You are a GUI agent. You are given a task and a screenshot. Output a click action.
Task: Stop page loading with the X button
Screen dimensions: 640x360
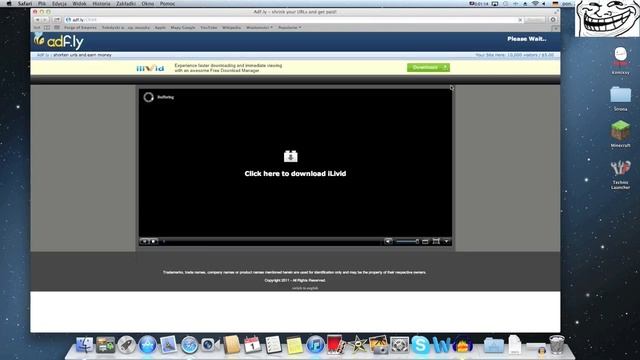point(520,20)
